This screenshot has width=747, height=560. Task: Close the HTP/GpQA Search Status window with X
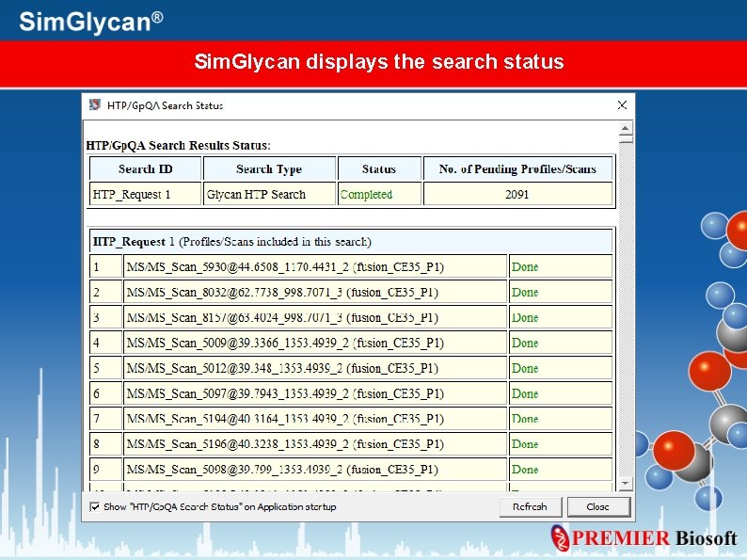(x=622, y=104)
